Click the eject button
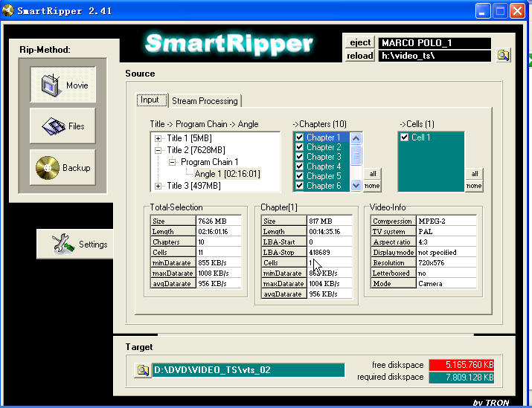Viewport: 532px width, 408px height. (360, 42)
